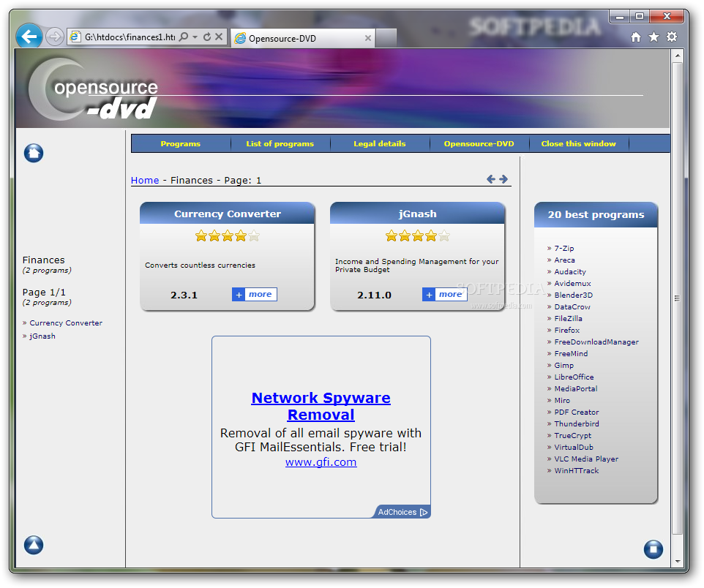Open Firefox in best programs list
This screenshot has height=588, width=704.
(x=566, y=330)
